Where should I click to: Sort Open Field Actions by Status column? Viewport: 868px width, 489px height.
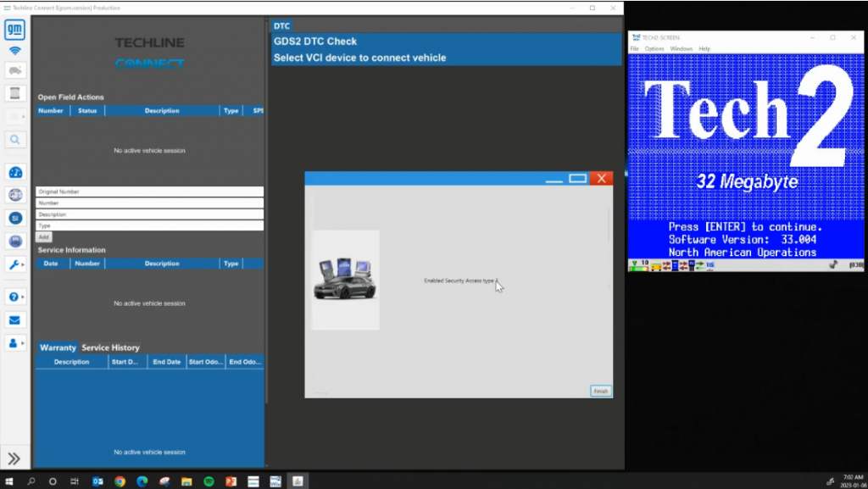(87, 111)
